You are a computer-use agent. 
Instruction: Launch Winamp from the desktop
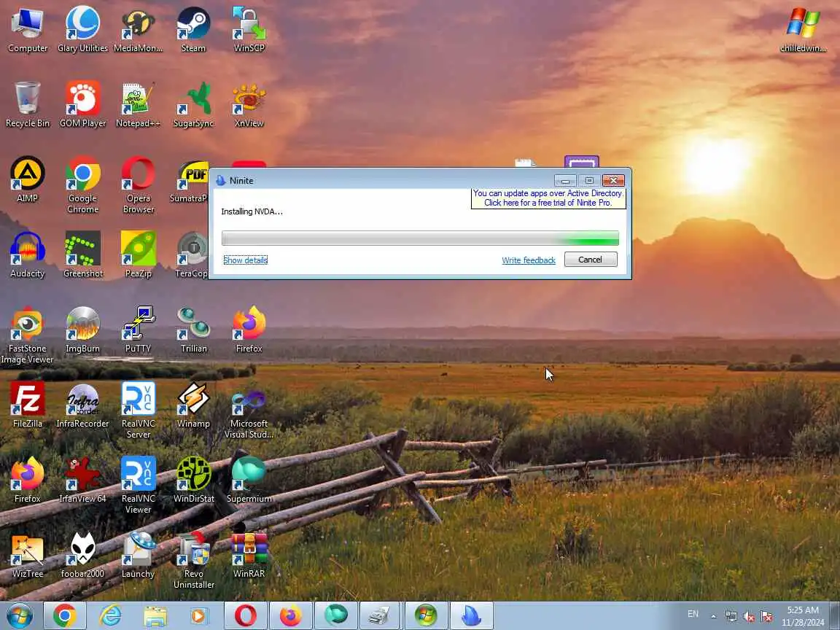point(193,405)
